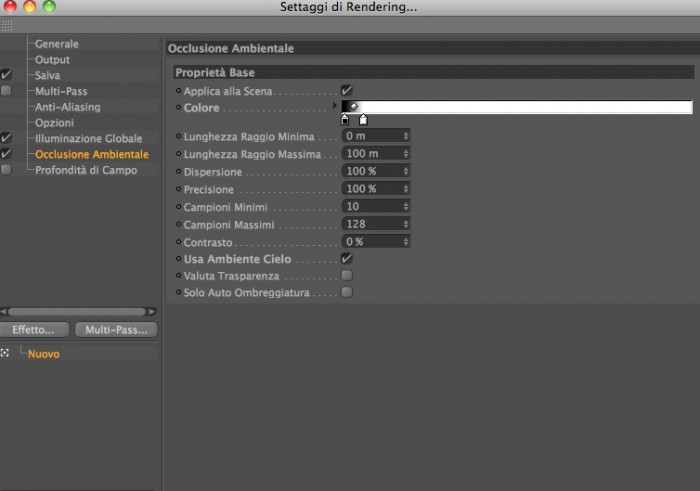
Task: Click the Solo Auto Ombreggiatura animation dot
Action: coord(179,292)
